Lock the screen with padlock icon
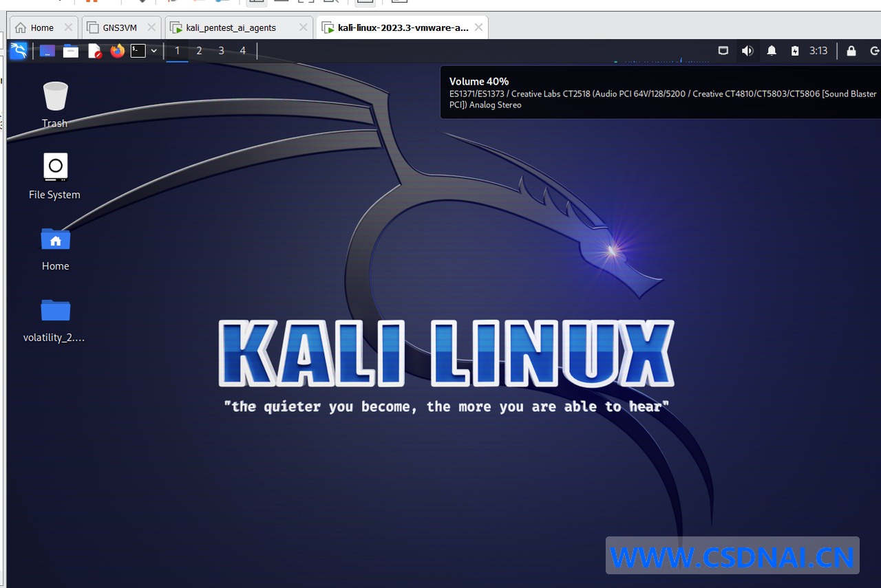The height and width of the screenshot is (588, 881). tap(851, 51)
